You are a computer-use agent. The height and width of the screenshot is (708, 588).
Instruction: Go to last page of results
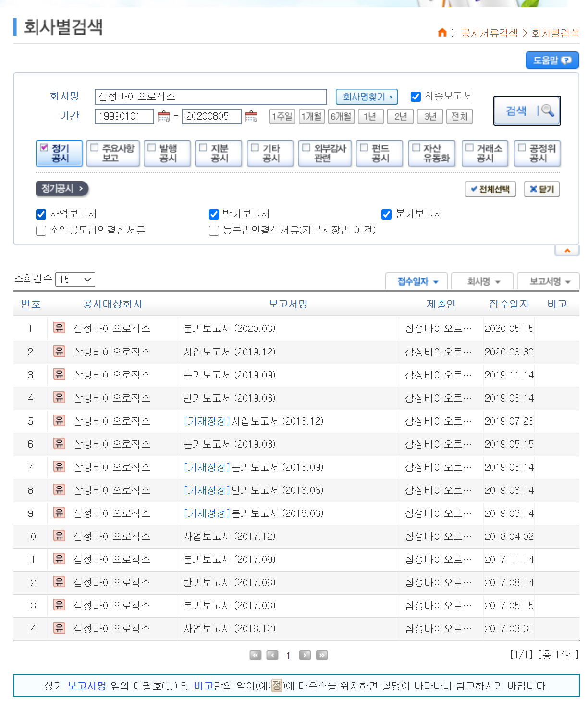[322, 655]
